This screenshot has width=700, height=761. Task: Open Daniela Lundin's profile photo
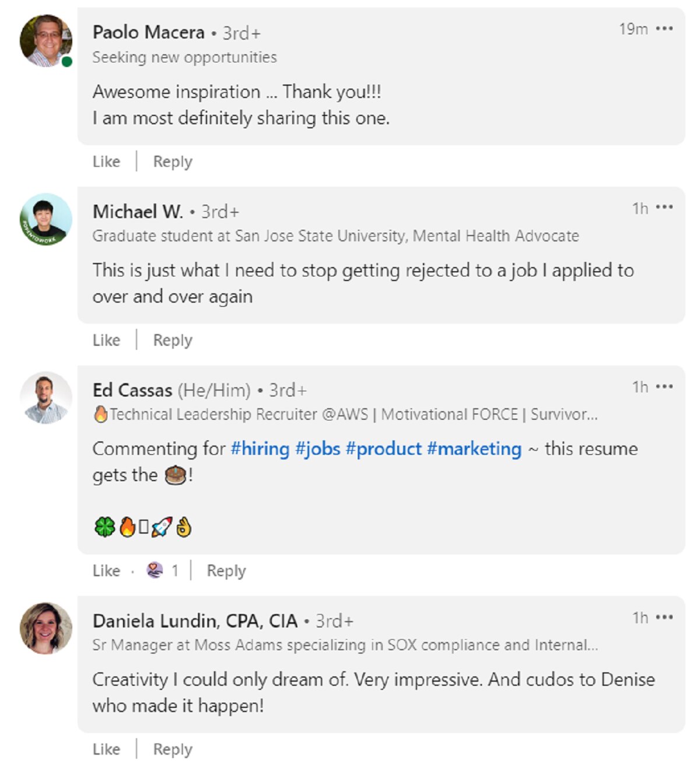[45, 628]
